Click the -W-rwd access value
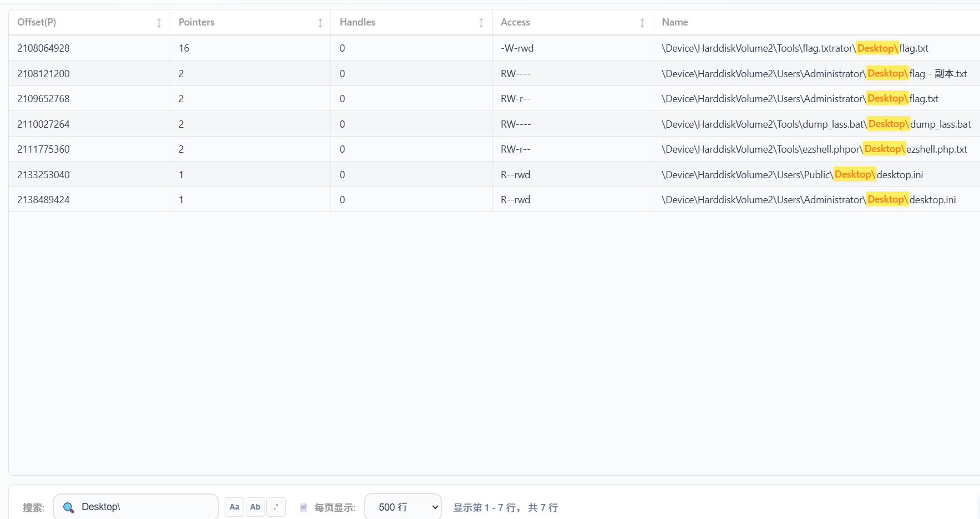Viewport: 980px width, 519px height. pos(517,48)
